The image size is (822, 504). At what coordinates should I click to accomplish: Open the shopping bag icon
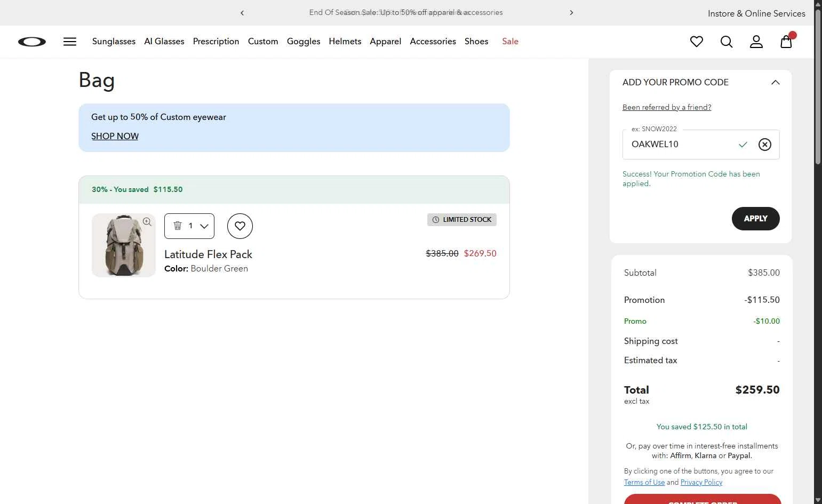[x=786, y=42]
